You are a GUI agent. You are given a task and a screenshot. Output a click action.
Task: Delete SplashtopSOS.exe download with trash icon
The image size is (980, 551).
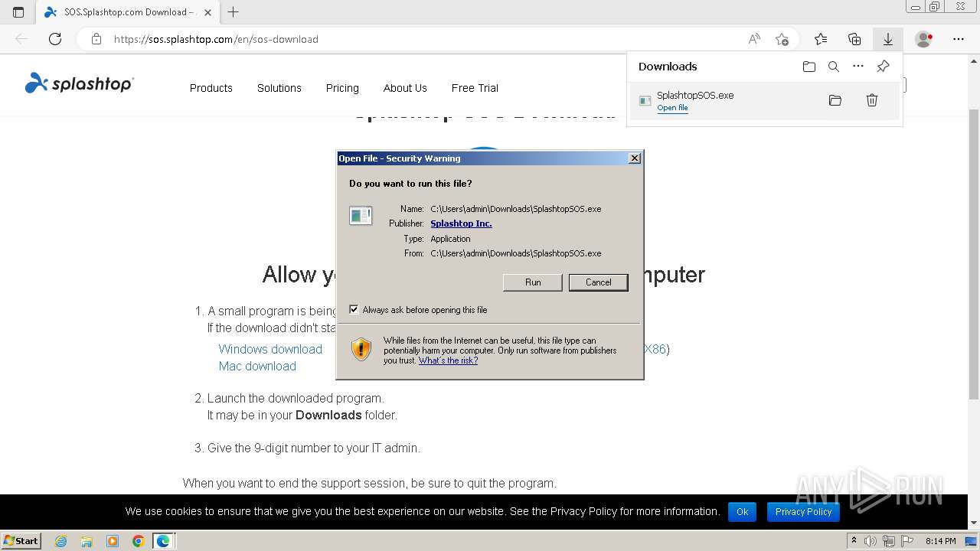pyautogui.click(x=872, y=100)
